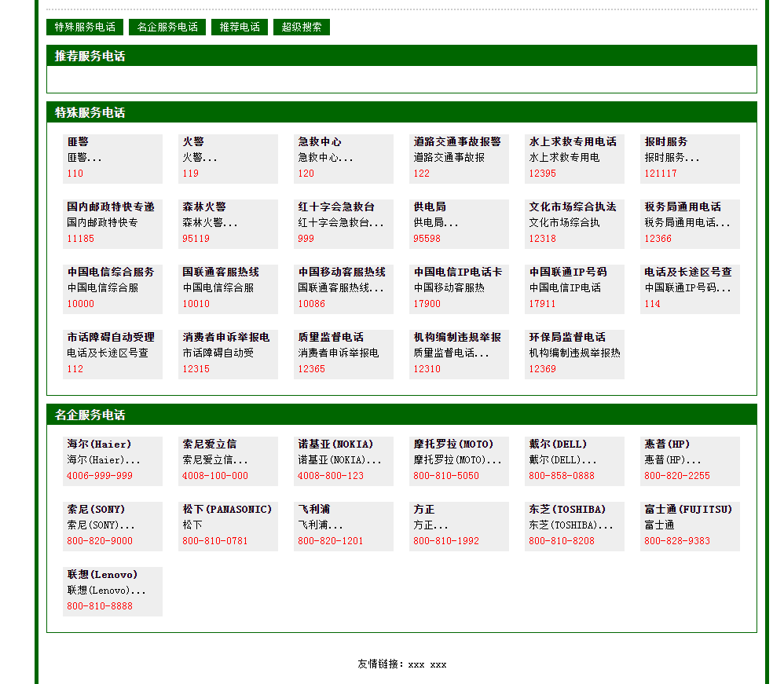Open the 报时服务 entry title
Screen dimensions: 784x684
pos(666,142)
